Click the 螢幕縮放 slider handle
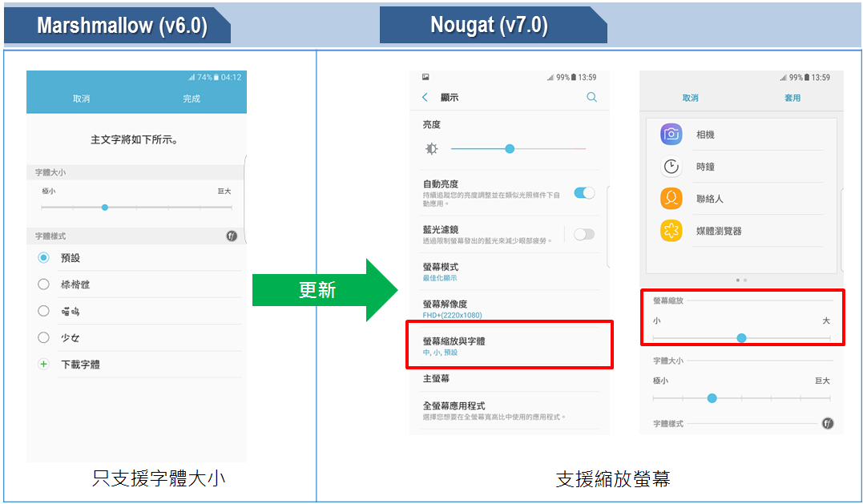The height and width of the screenshot is (504, 863). 741,338
